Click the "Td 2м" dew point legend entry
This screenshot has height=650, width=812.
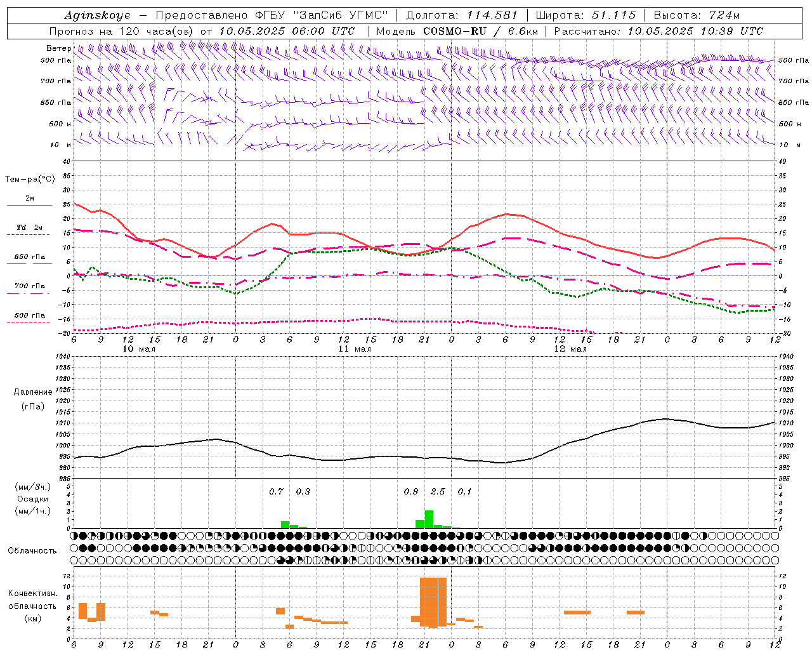pyautogui.click(x=30, y=227)
